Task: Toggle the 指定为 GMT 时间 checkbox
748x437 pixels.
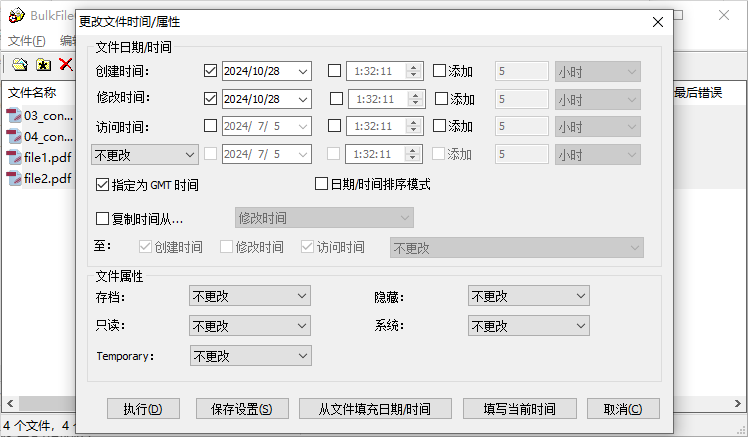Action: pyautogui.click(x=102, y=185)
